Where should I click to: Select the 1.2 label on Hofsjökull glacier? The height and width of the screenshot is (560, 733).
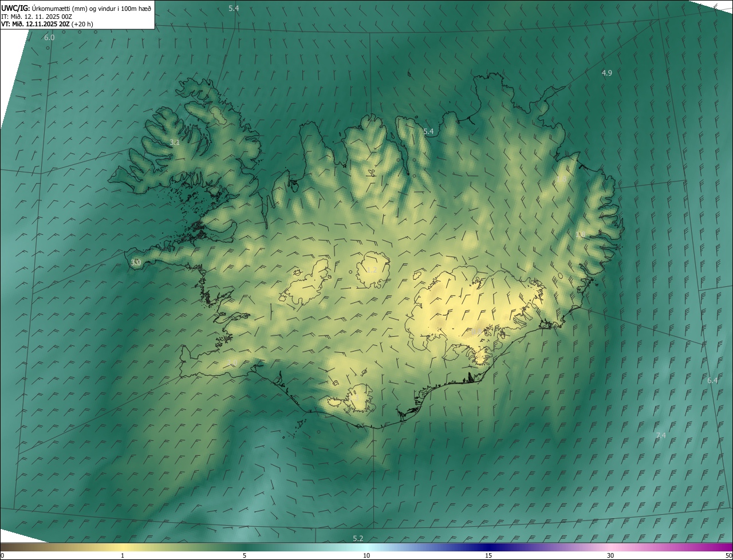[x=372, y=270]
